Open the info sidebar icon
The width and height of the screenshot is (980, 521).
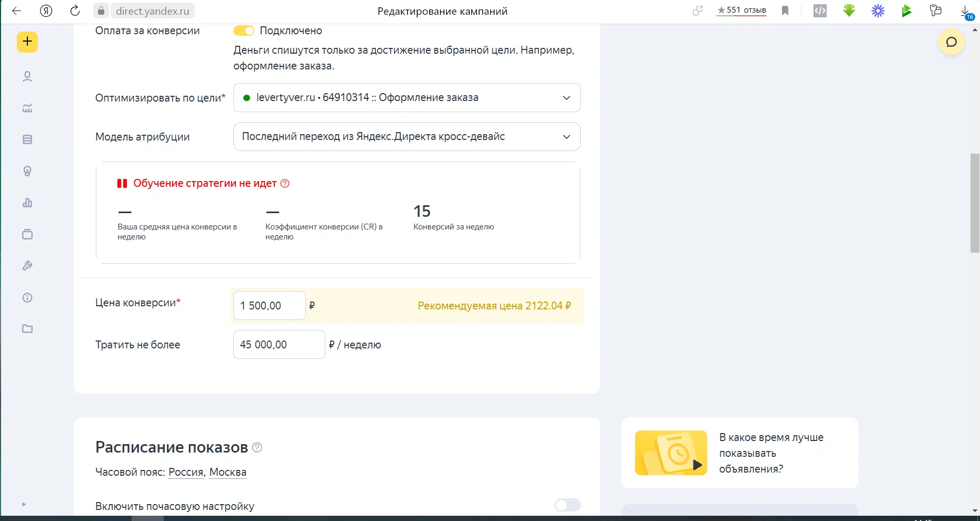27,297
